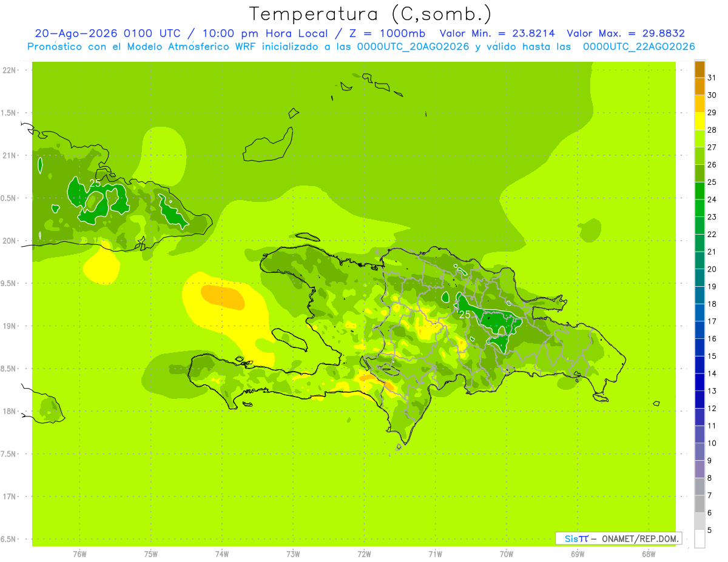Click the '76W' longitude label
This screenshot has width=728, height=562.
click(79, 554)
